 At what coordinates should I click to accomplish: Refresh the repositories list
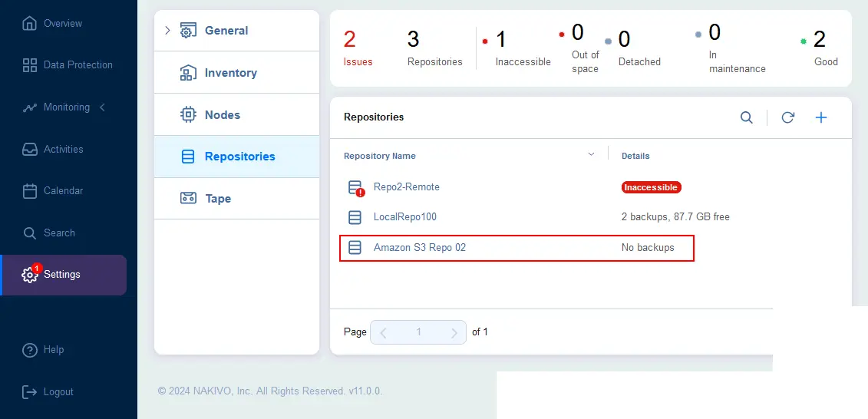pyautogui.click(x=787, y=117)
